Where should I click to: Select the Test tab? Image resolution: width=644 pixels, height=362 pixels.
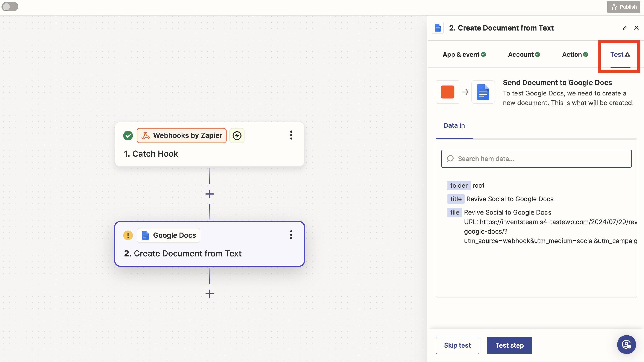pos(620,55)
